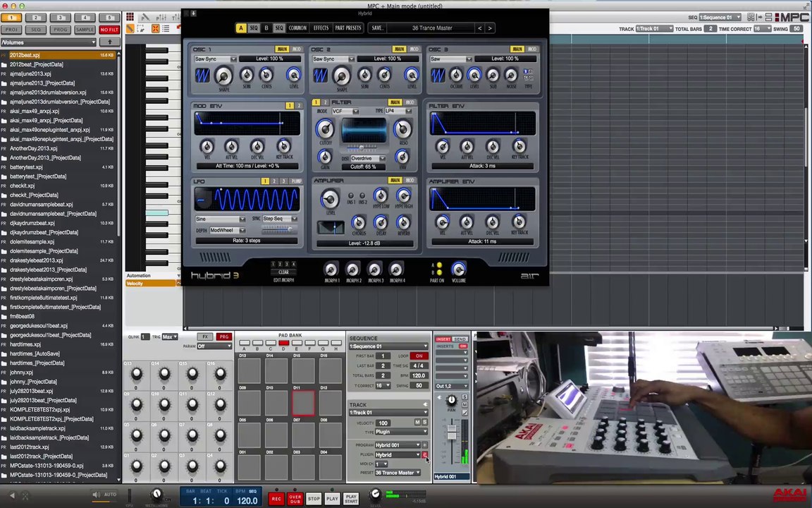The width and height of the screenshot is (812, 508).
Task: Open top-bar SEQ 1:Sequence 01 dropdown
Action: coord(720,17)
